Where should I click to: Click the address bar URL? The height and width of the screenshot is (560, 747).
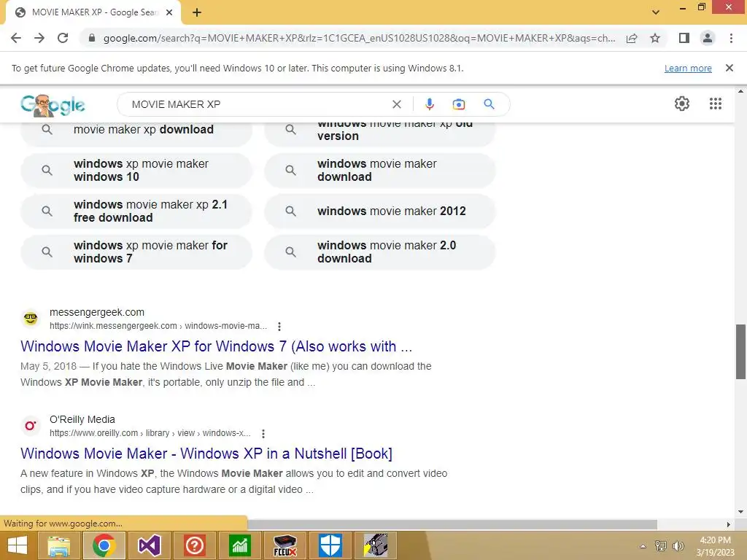point(359,38)
